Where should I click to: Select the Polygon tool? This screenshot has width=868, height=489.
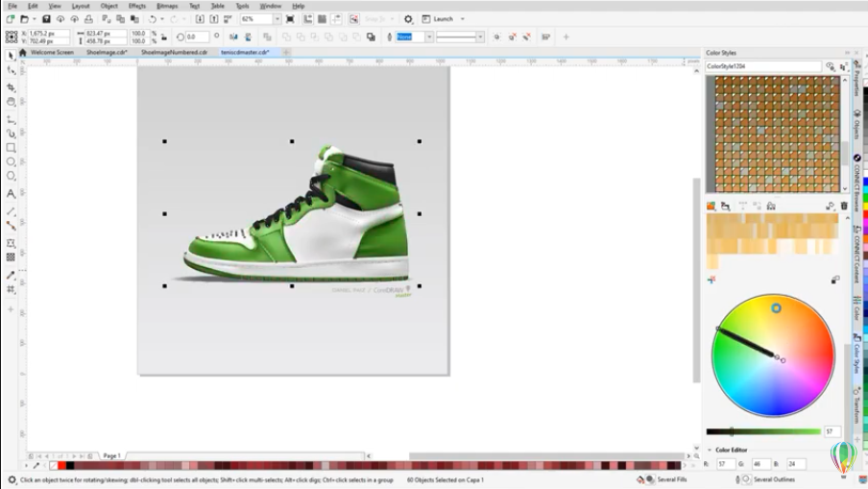pos(11,176)
